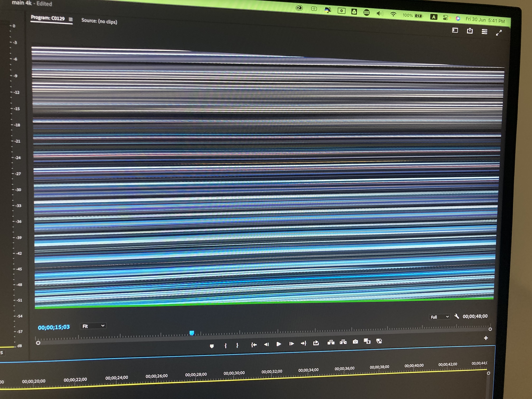Open the input source A menu
The width and height of the screenshot is (532, 399).
[434, 17]
